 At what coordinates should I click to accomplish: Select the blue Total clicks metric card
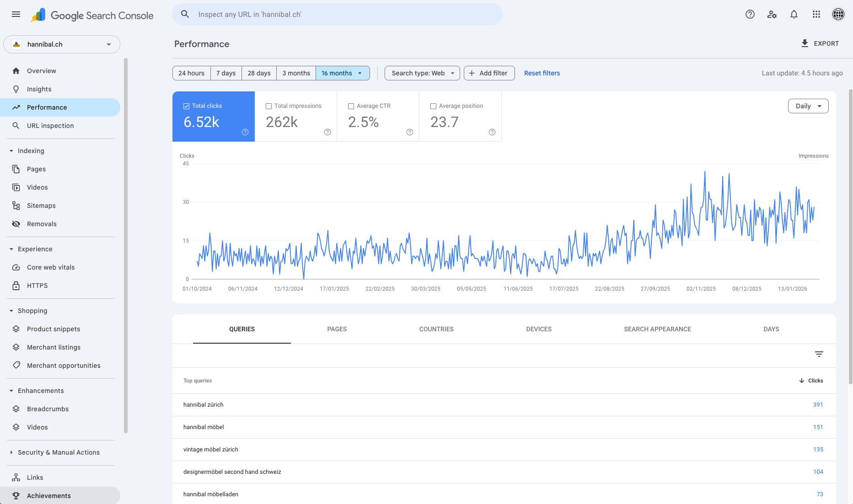[213, 116]
